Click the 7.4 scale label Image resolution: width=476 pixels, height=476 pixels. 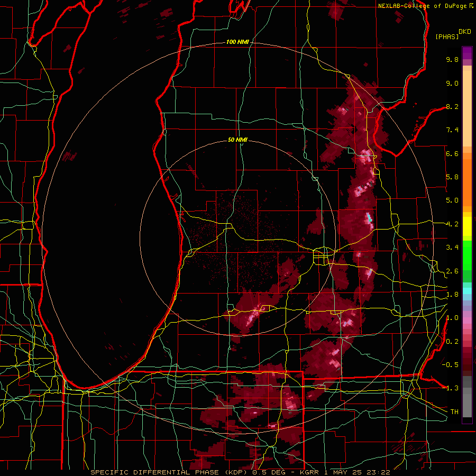[x=452, y=130]
